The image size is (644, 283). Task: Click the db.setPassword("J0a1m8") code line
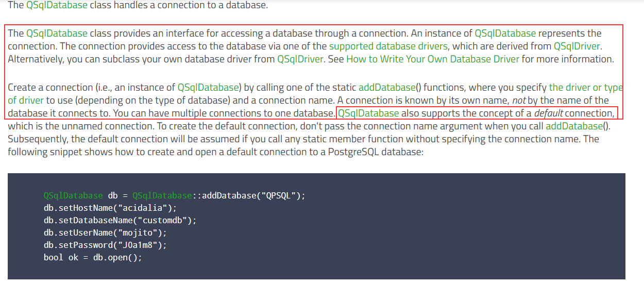pyautogui.click(x=105, y=245)
